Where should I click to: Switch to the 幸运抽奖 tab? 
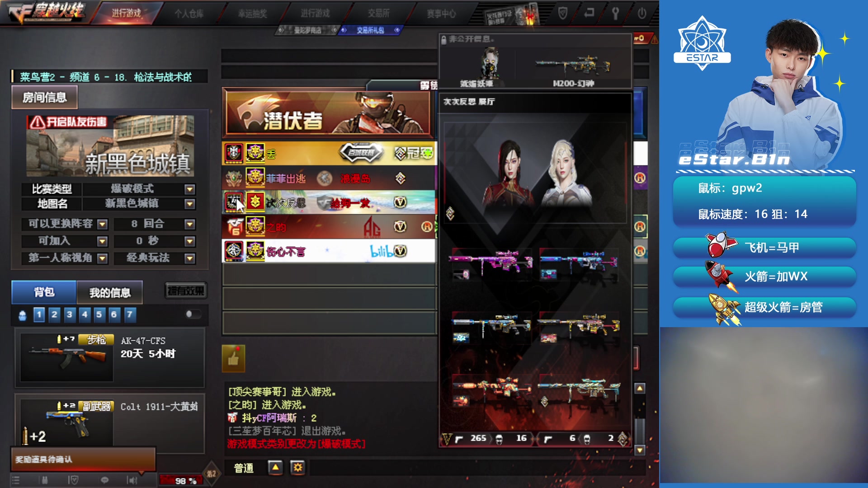pos(252,14)
